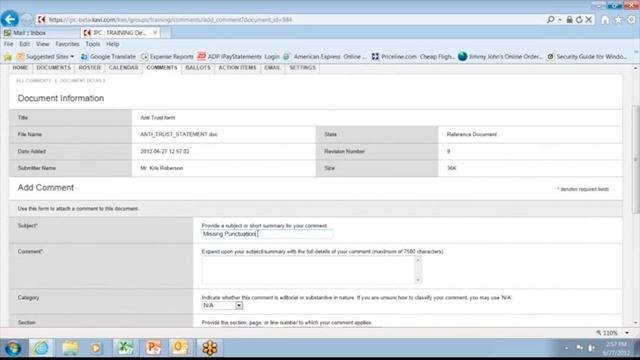
Task: Open the 110% zoom level dropdown
Action: click(x=627, y=333)
